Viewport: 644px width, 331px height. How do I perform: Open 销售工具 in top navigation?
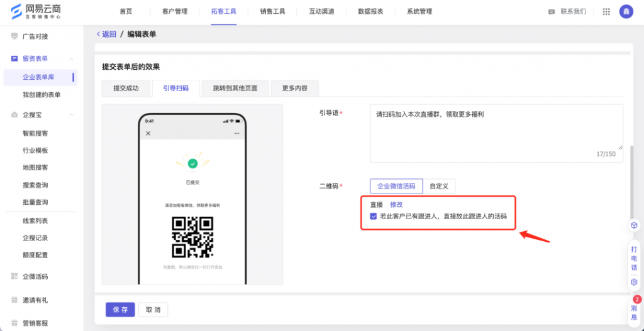pyautogui.click(x=273, y=11)
